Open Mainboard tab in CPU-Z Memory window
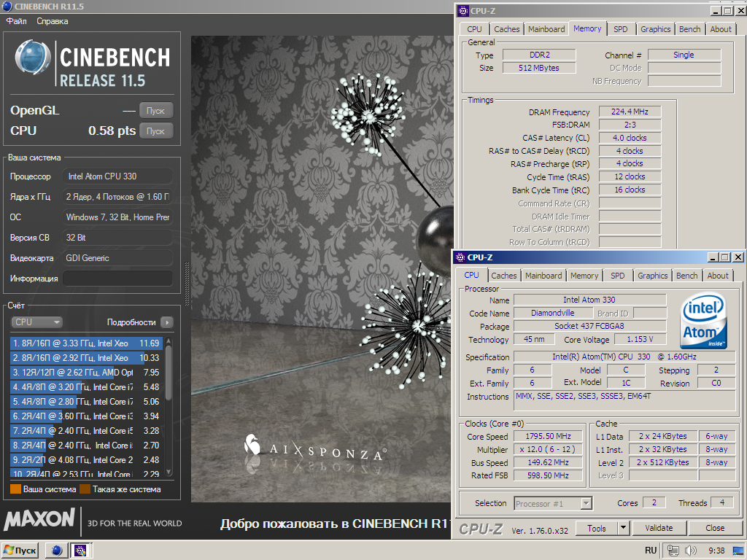The height and width of the screenshot is (560, 747). pos(546,29)
